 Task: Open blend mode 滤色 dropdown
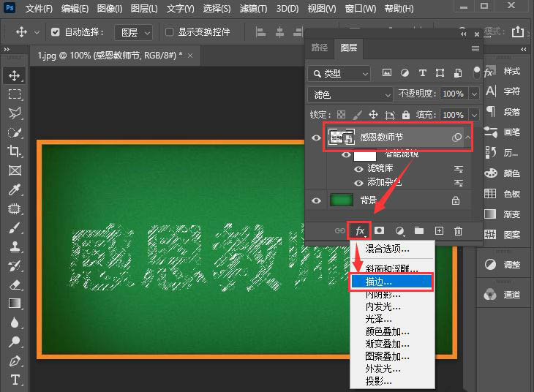pos(350,94)
